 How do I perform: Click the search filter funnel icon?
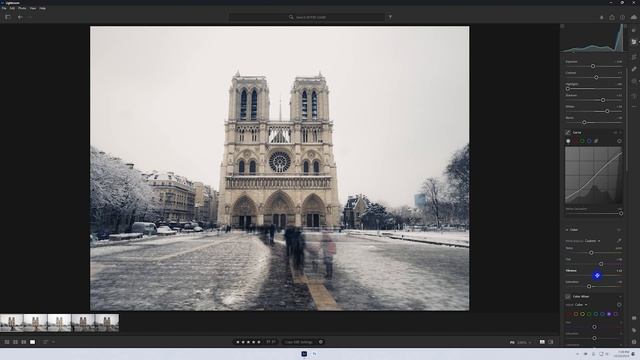390,17
